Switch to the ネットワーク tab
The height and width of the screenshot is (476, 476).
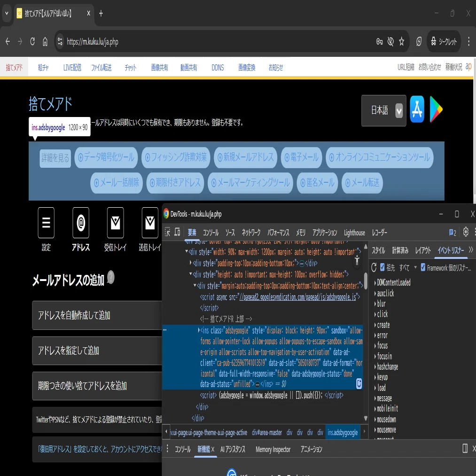click(251, 233)
